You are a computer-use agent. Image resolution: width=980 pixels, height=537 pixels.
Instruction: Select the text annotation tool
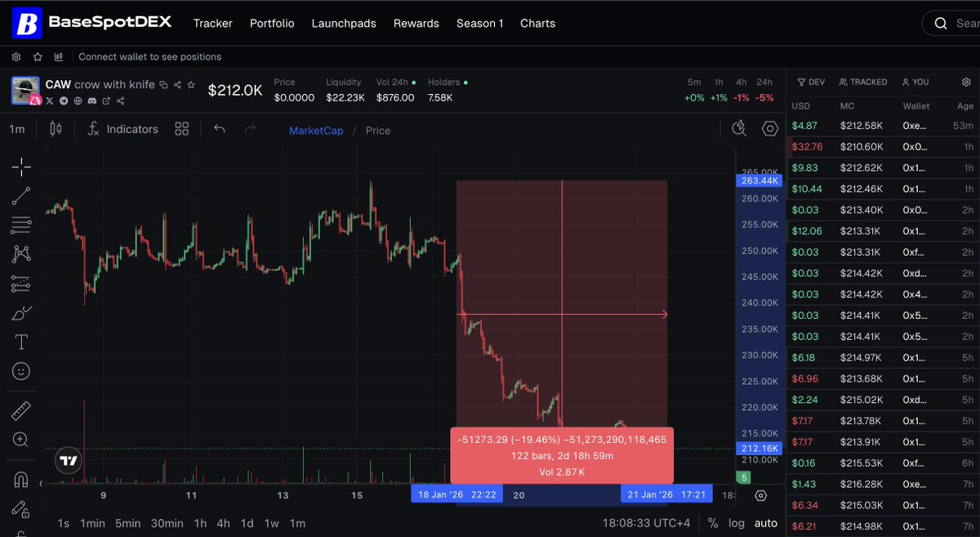[x=21, y=342]
